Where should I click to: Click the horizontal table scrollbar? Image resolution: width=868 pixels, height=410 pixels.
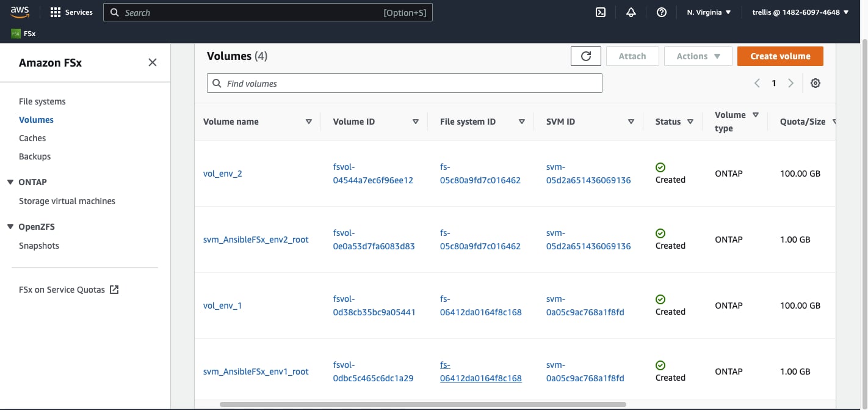pos(422,404)
